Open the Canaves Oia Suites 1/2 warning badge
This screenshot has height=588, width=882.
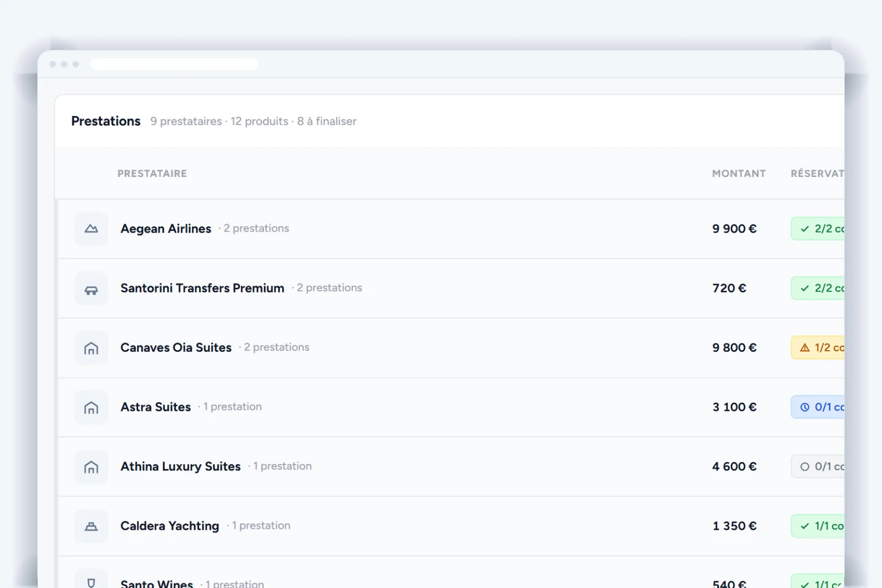tap(818, 348)
